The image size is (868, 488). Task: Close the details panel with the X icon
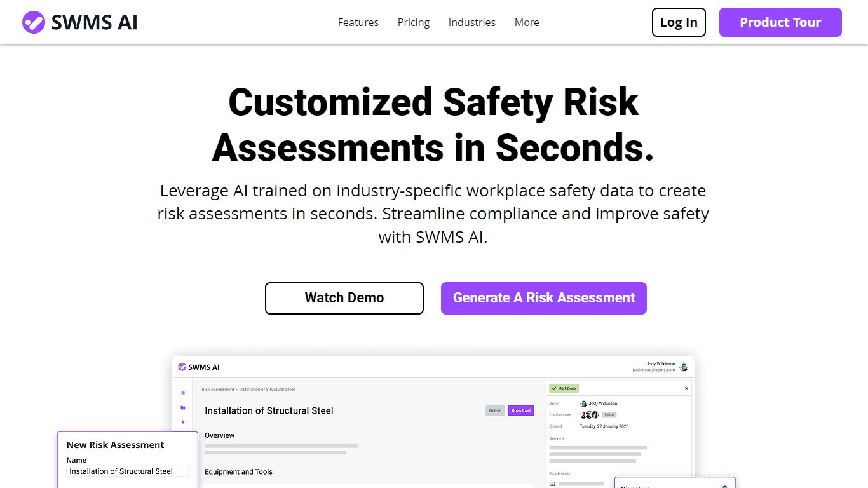686,388
